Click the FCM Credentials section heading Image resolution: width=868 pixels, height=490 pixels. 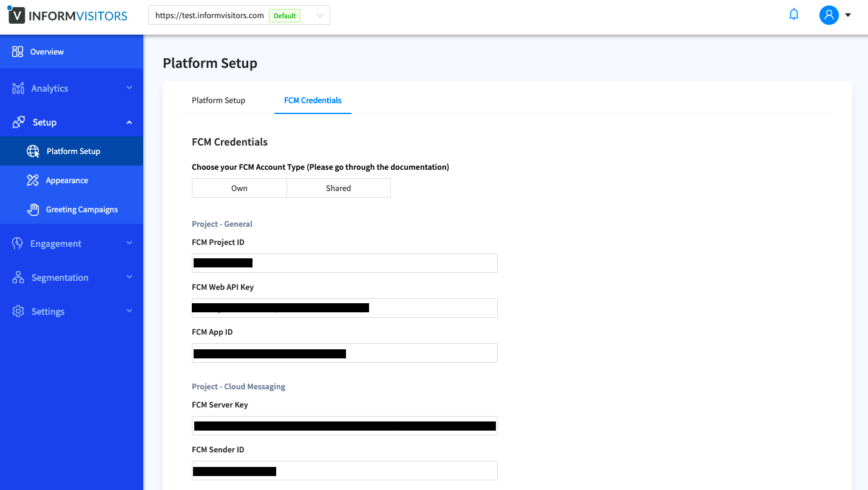(229, 142)
